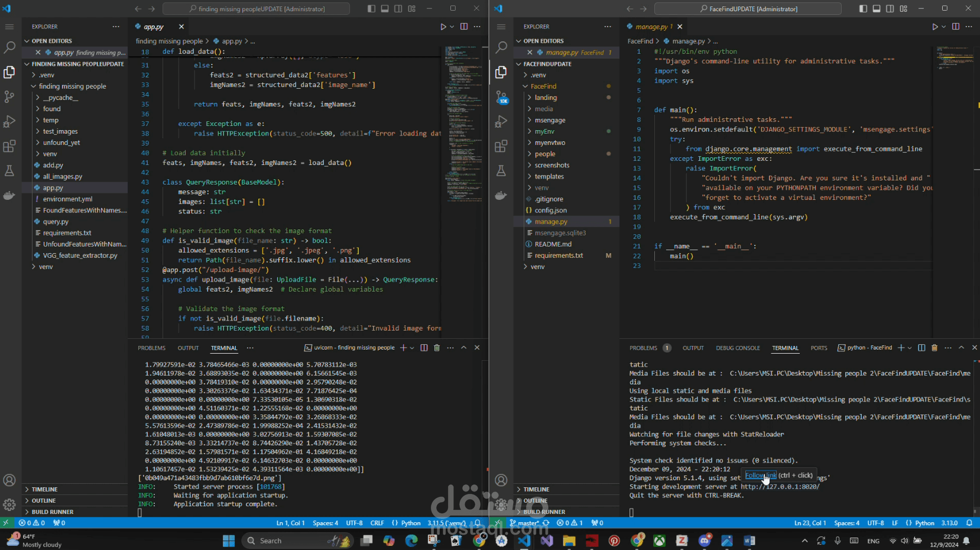980x550 pixels.
Task: Toggle panel visibility in right window title bar
Action: tap(877, 9)
